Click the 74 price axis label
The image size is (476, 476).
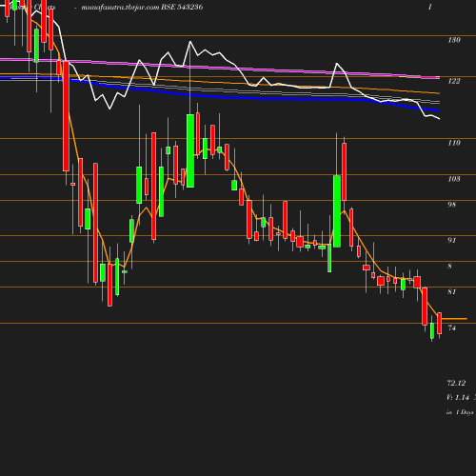(452, 328)
